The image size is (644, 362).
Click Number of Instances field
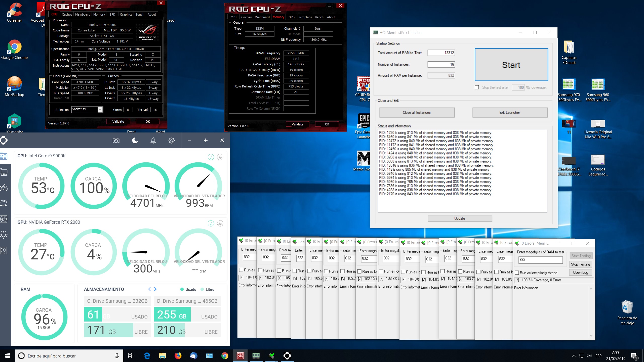(441, 64)
